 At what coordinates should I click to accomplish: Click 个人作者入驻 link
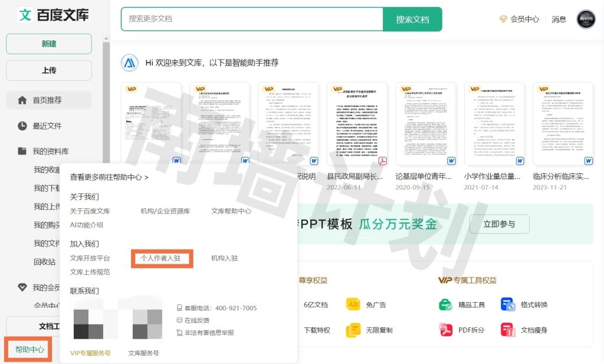[x=161, y=258]
